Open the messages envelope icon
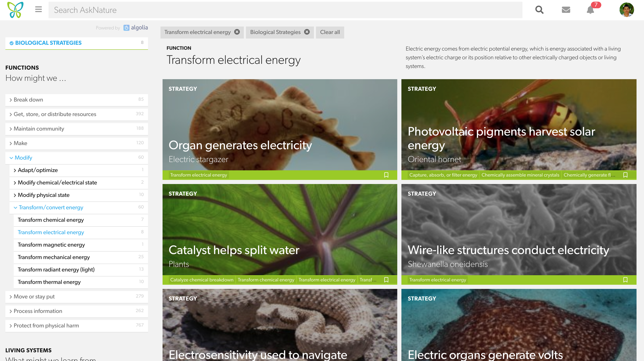 [x=566, y=10]
